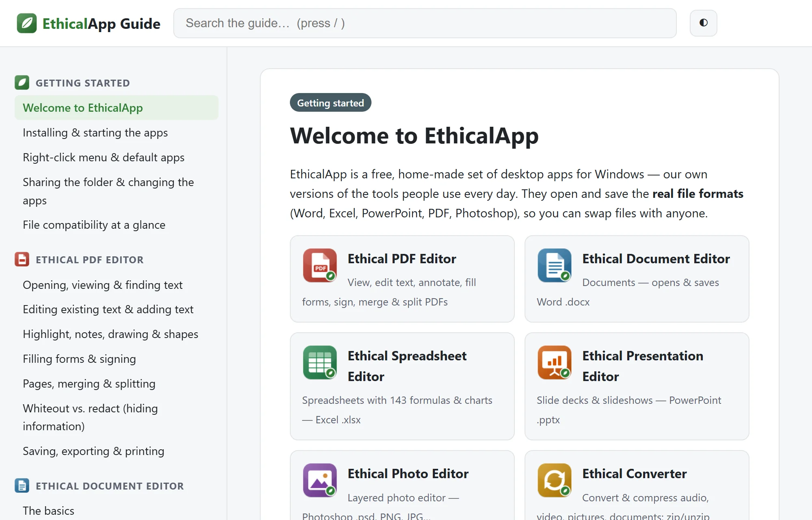The image size is (812, 520).
Task: Open Installing & starting the apps page
Action: [x=117, y=132]
